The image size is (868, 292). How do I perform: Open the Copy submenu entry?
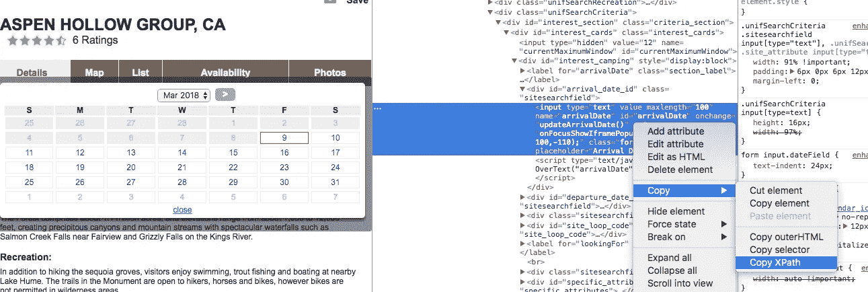click(x=684, y=190)
